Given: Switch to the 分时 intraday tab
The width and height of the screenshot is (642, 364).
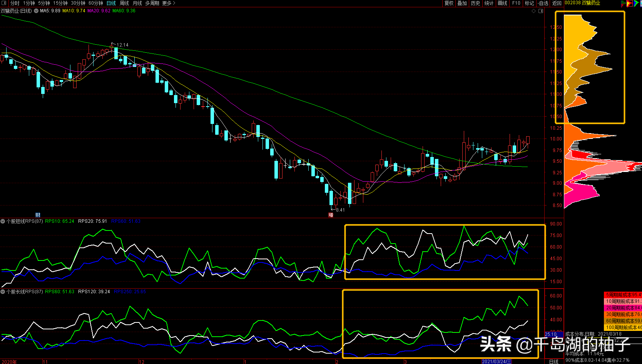Looking at the screenshot, I should point(15,3).
